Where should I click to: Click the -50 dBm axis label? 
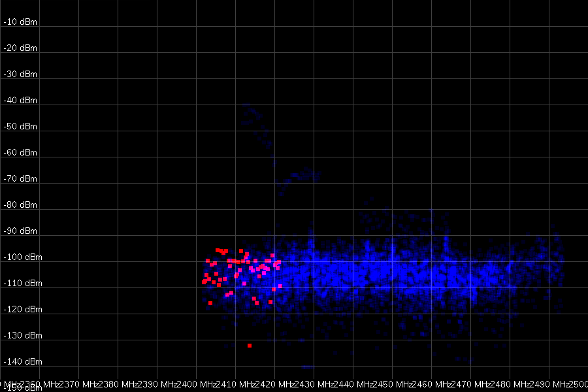point(20,127)
